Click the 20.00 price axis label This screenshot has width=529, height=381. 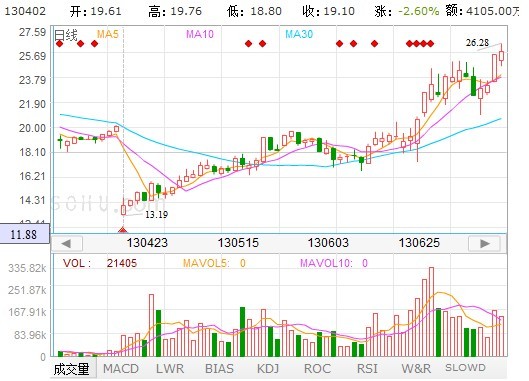click(x=32, y=128)
